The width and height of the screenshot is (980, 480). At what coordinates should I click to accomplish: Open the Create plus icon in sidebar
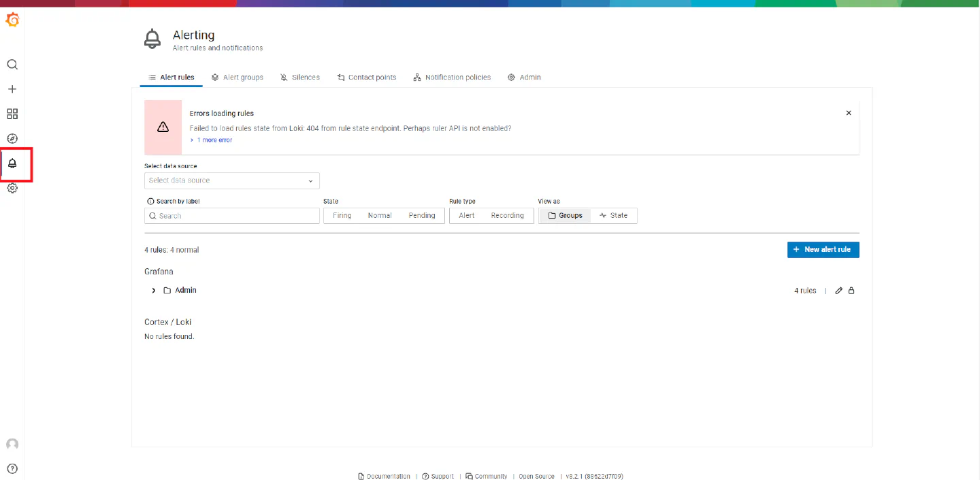pyautogui.click(x=12, y=89)
